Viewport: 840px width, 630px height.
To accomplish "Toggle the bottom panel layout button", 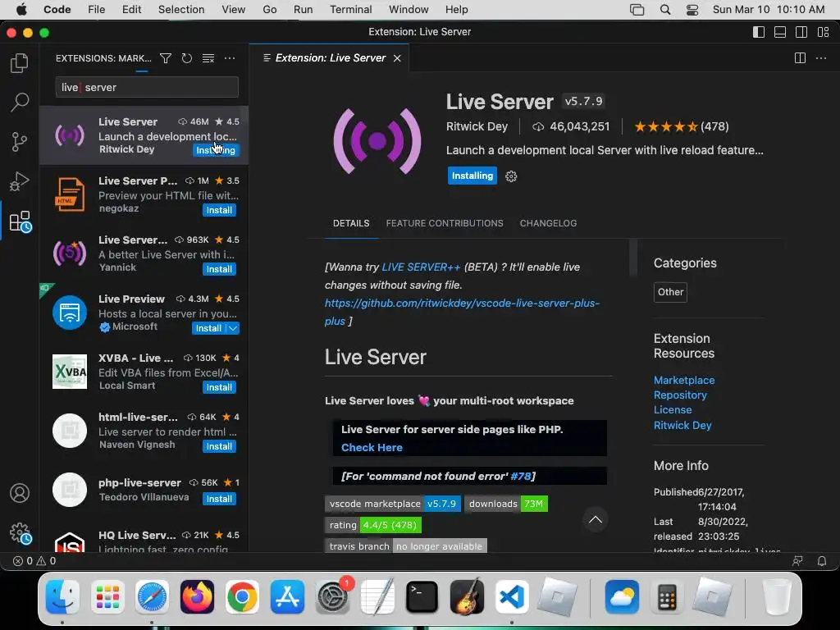I will [x=780, y=32].
